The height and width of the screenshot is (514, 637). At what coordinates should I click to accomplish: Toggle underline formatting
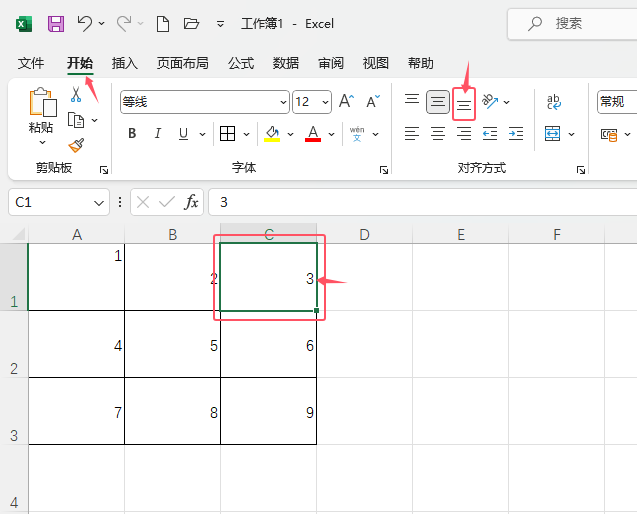tap(183, 134)
